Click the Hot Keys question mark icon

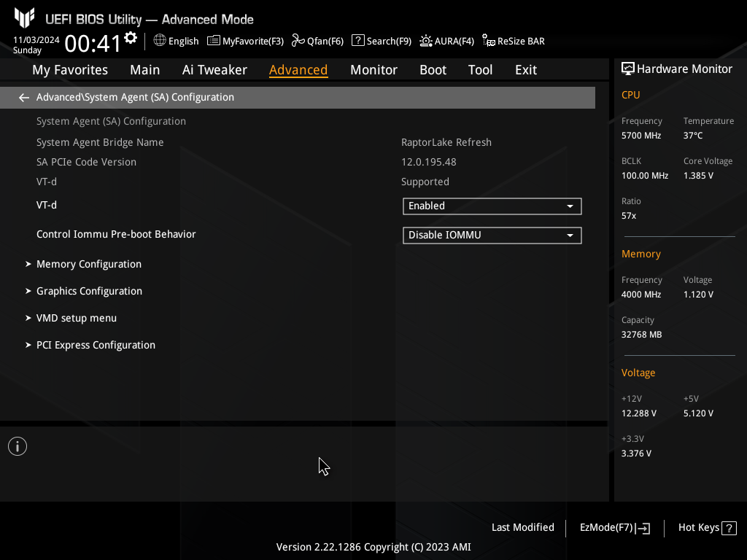(x=729, y=528)
